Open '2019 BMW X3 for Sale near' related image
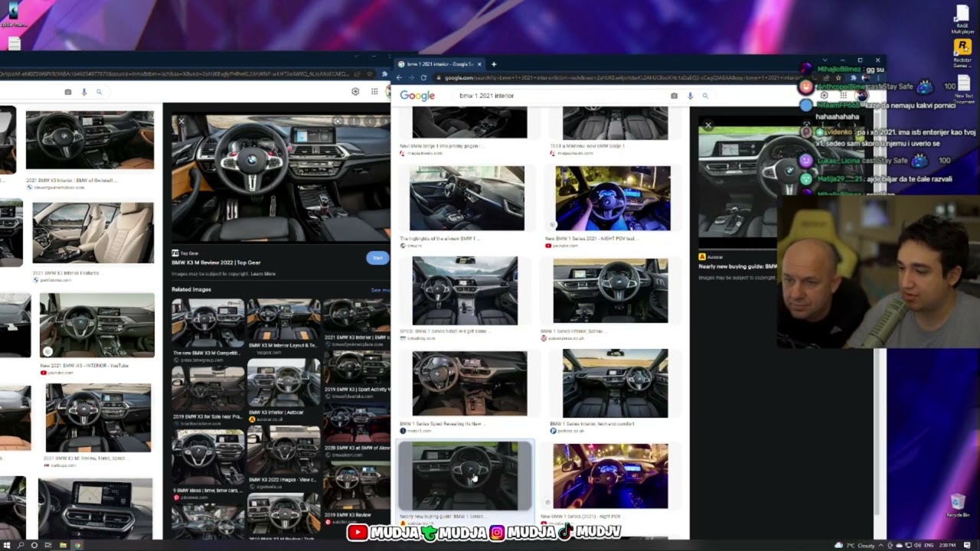 tap(207, 389)
